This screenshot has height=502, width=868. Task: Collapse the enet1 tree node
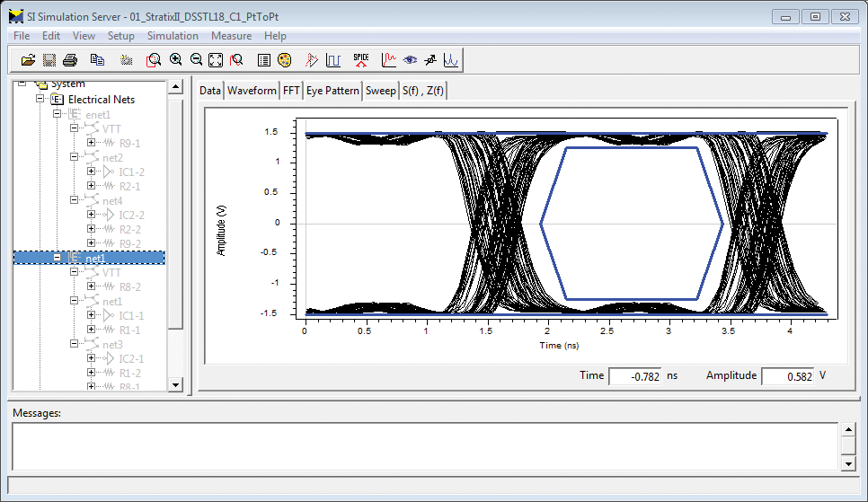(57, 114)
